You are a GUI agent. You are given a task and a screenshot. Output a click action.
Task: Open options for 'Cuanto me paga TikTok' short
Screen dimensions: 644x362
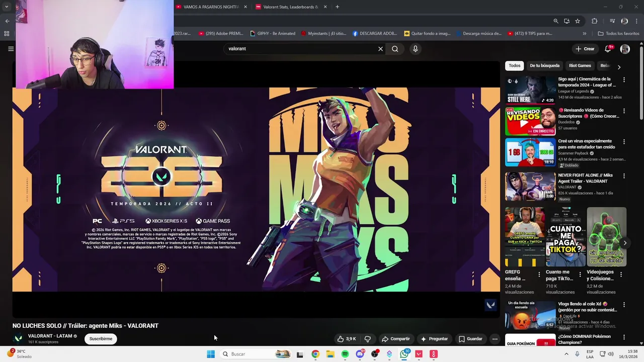point(580,275)
